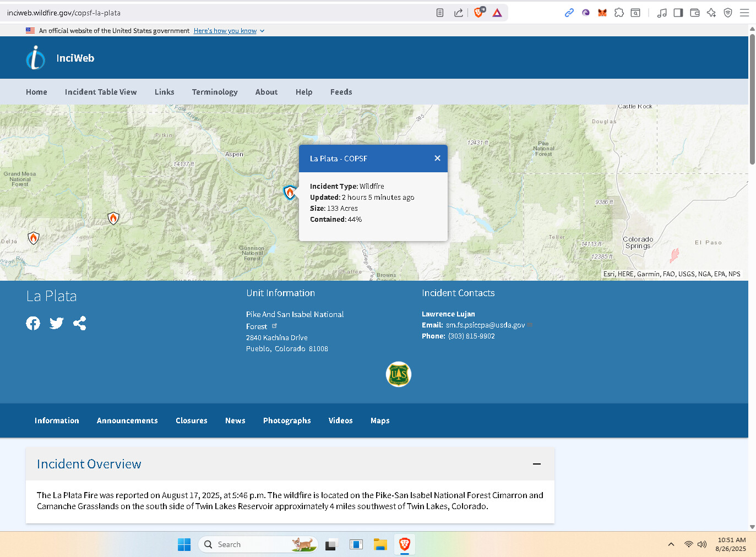
Task: Open Leo AI sparkle icon
Action: coord(711,13)
